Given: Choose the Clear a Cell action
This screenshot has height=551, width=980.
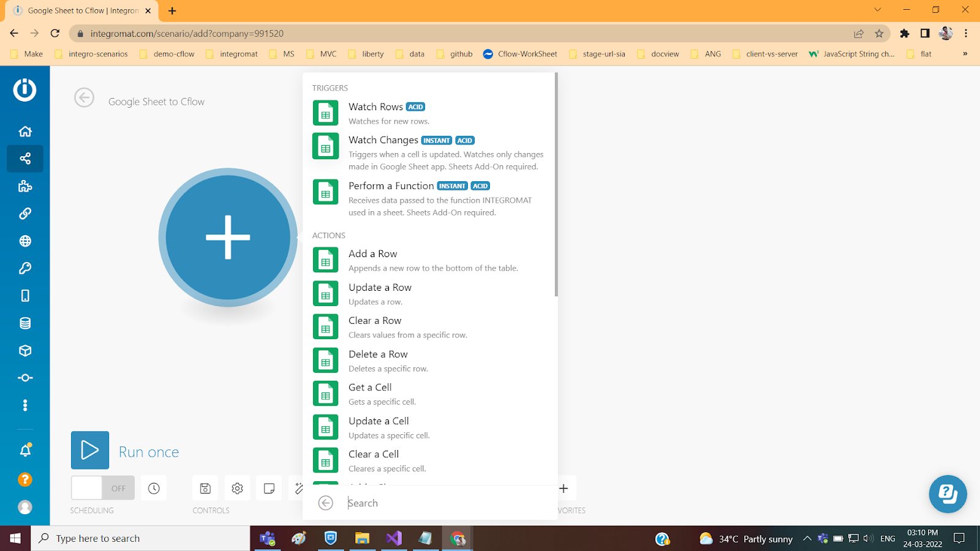Looking at the screenshot, I should click(429, 460).
